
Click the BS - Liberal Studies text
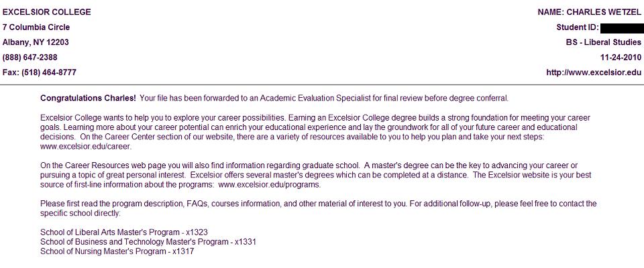point(604,42)
